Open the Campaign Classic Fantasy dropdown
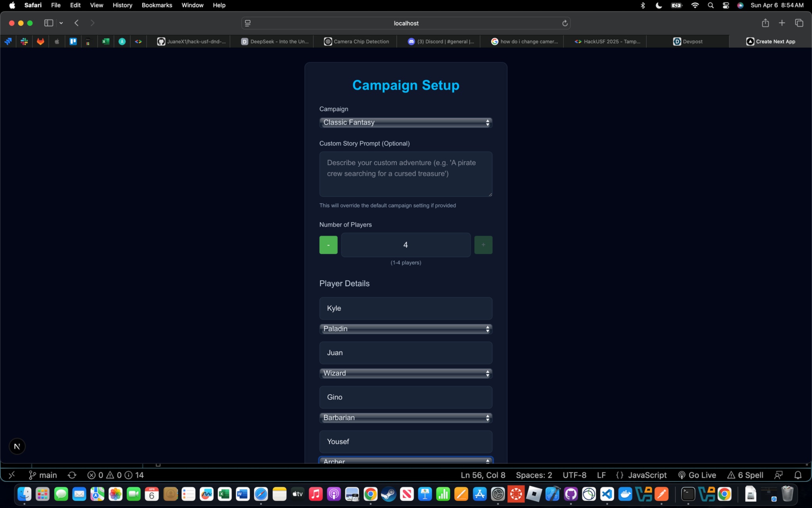 click(406, 123)
